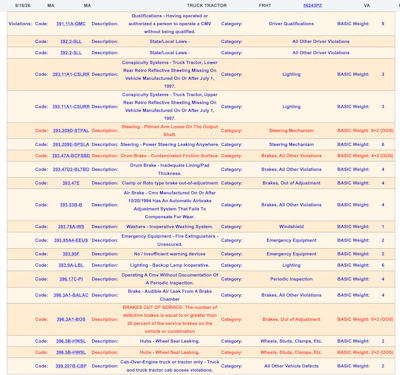Viewport: 400px width, 375px height.
Task: Select 'Truck Tractor, Upper Rear Retro Reflective' description
Action: pyautogui.click(x=170, y=107)
